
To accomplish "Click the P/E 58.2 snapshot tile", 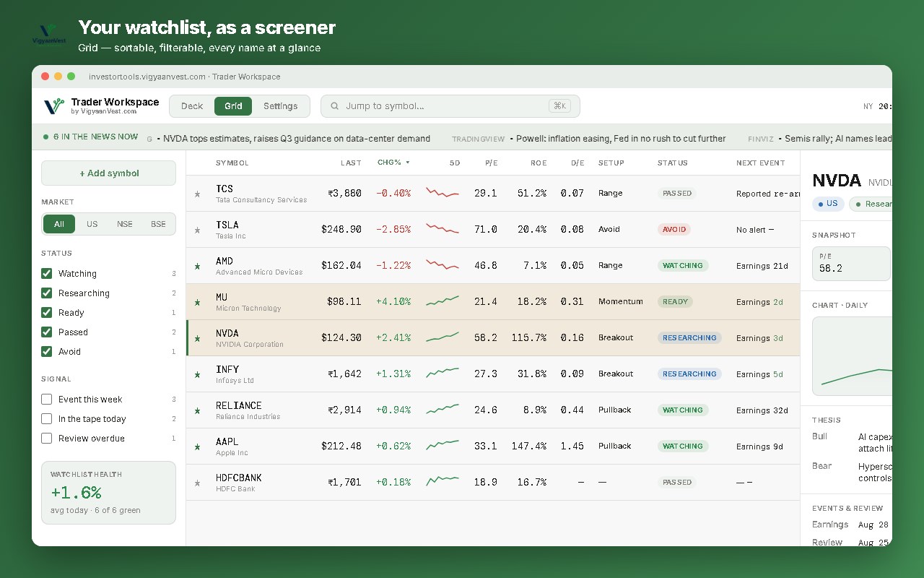I will (x=852, y=264).
